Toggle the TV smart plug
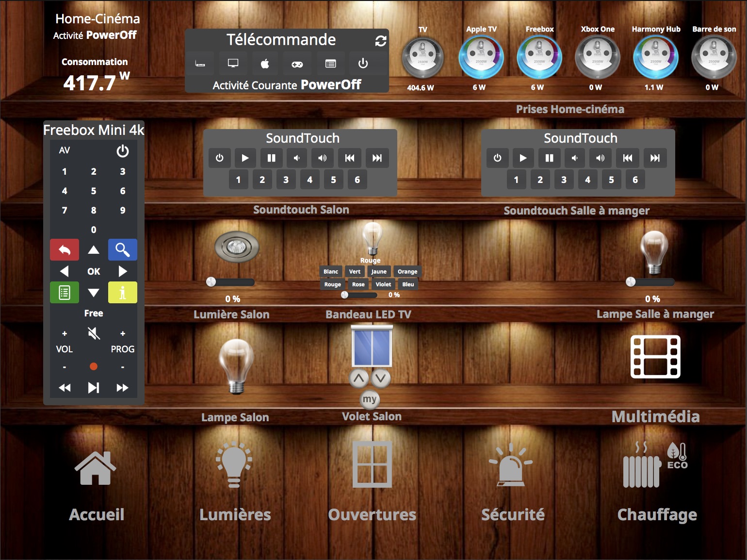Image resolution: width=747 pixels, height=560 pixels. tap(422, 58)
